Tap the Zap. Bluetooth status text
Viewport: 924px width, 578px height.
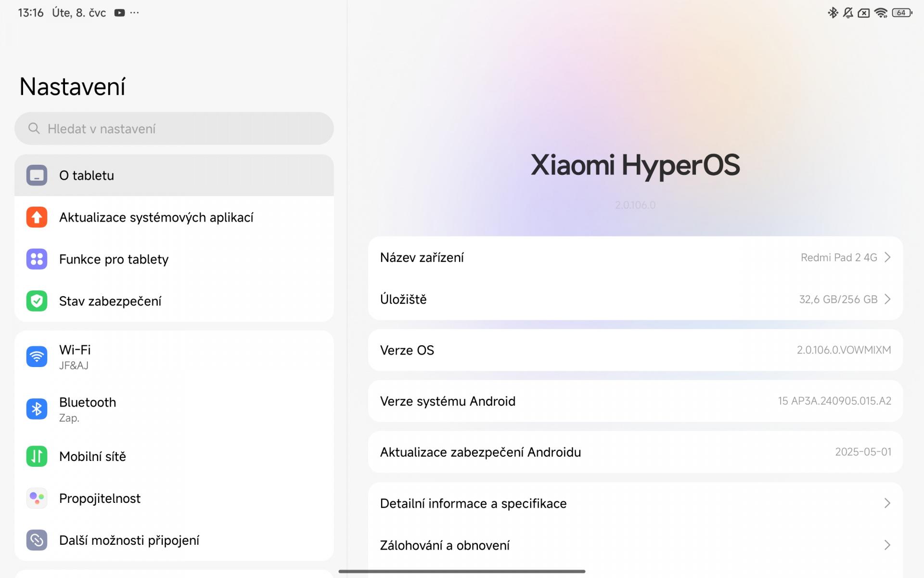click(x=69, y=418)
